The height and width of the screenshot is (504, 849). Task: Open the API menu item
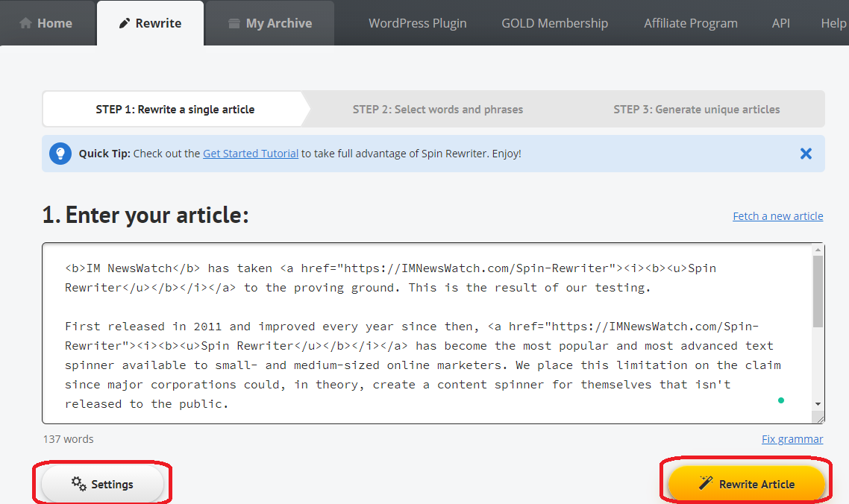click(x=781, y=23)
